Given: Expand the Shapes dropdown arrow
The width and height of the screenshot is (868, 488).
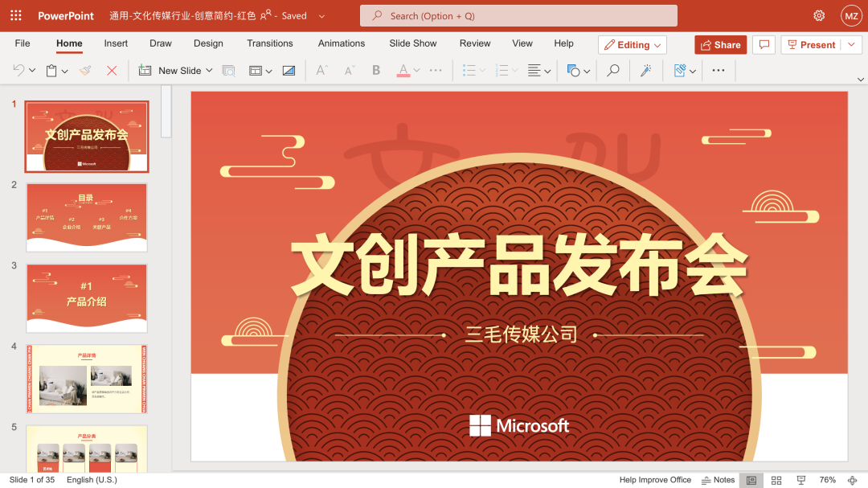Looking at the screenshot, I should [587, 71].
